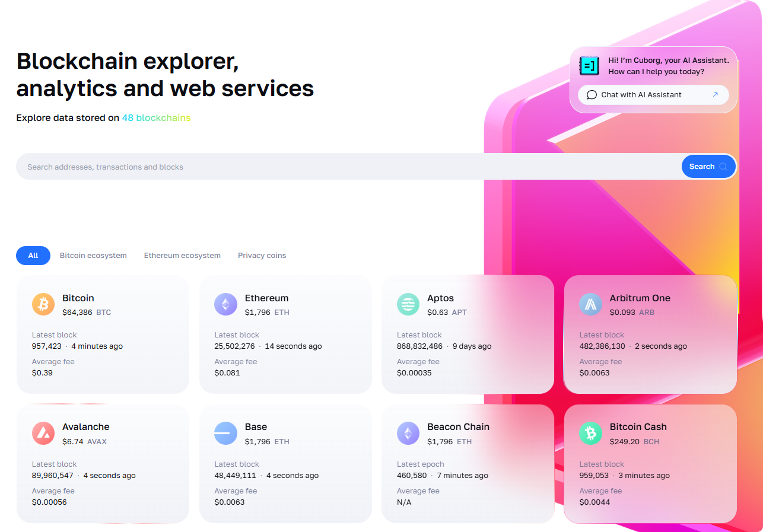Click the speech bubble chat icon

point(592,95)
